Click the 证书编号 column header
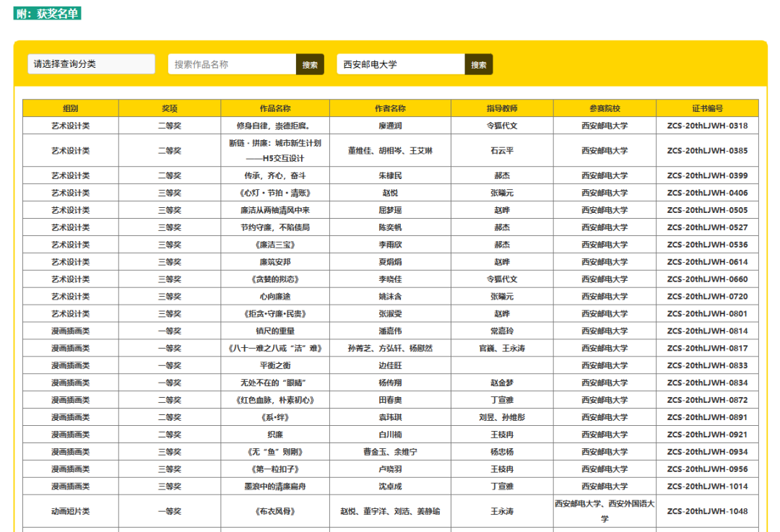This screenshot has height=532, width=780. [707, 108]
